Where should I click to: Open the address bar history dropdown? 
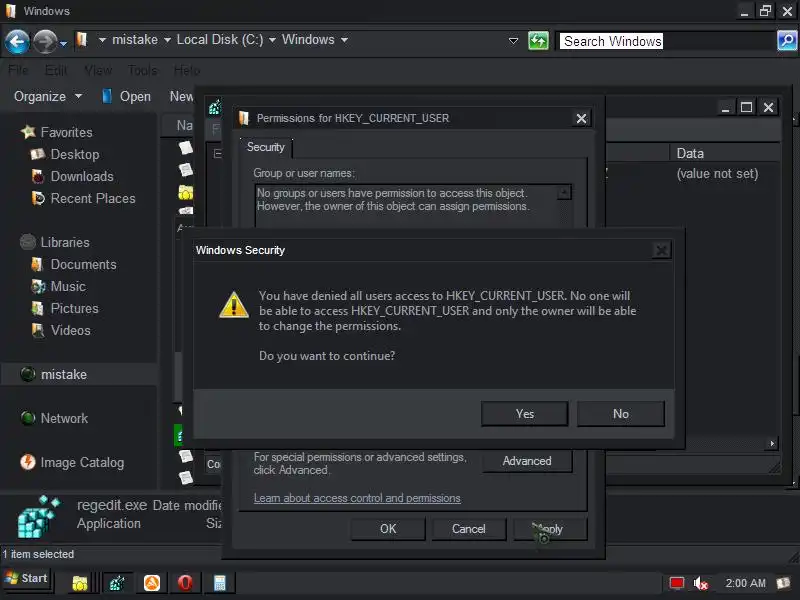513,41
